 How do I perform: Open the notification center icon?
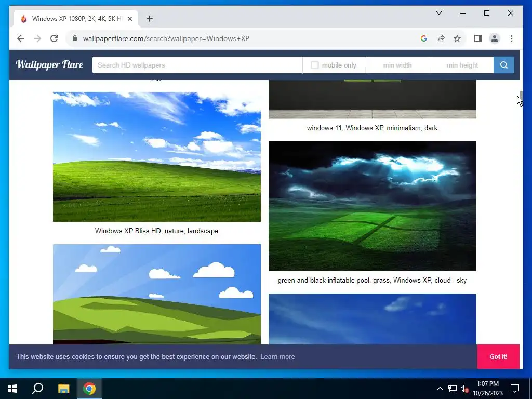515,389
